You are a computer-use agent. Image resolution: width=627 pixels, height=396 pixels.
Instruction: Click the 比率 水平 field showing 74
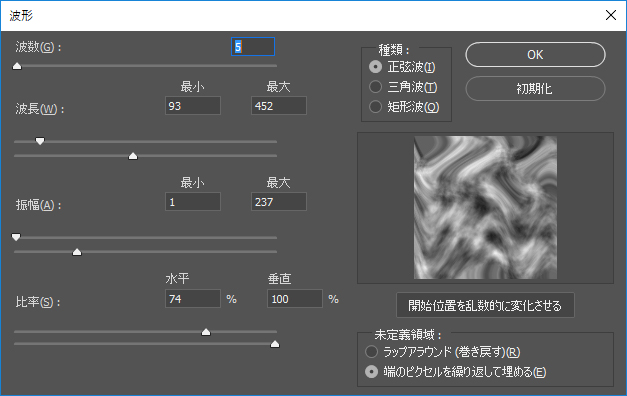(x=193, y=298)
